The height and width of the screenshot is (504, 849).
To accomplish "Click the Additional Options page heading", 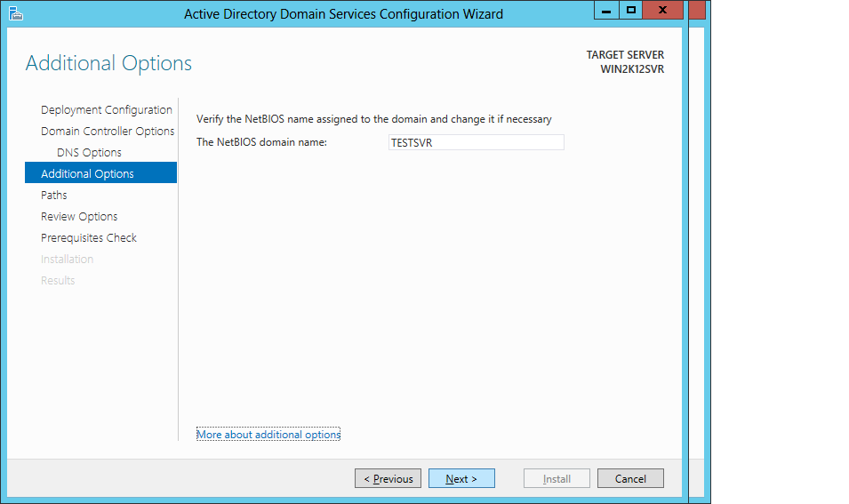I will 108,63.
